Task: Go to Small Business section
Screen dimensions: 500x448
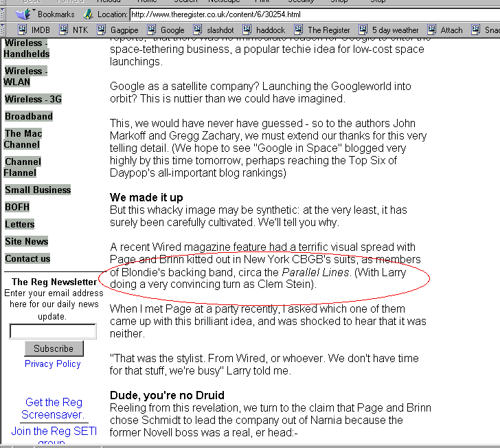Action: point(38,190)
